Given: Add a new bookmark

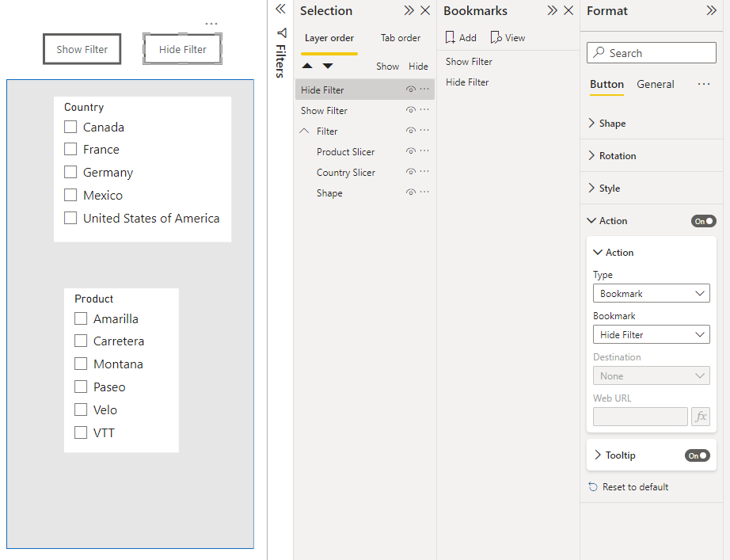Looking at the screenshot, I should 461,37.
